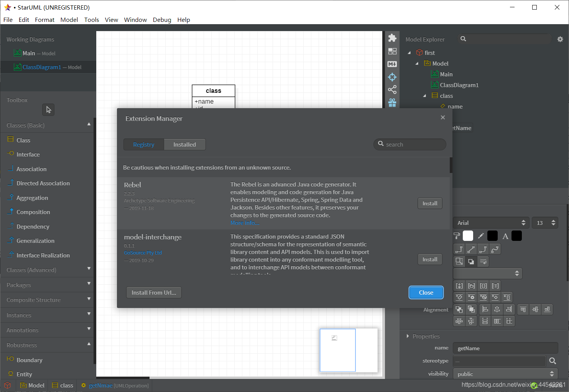Click the share icon in the right sidebar
Viewport: 569px width, 392px height.
pos(392,90)
